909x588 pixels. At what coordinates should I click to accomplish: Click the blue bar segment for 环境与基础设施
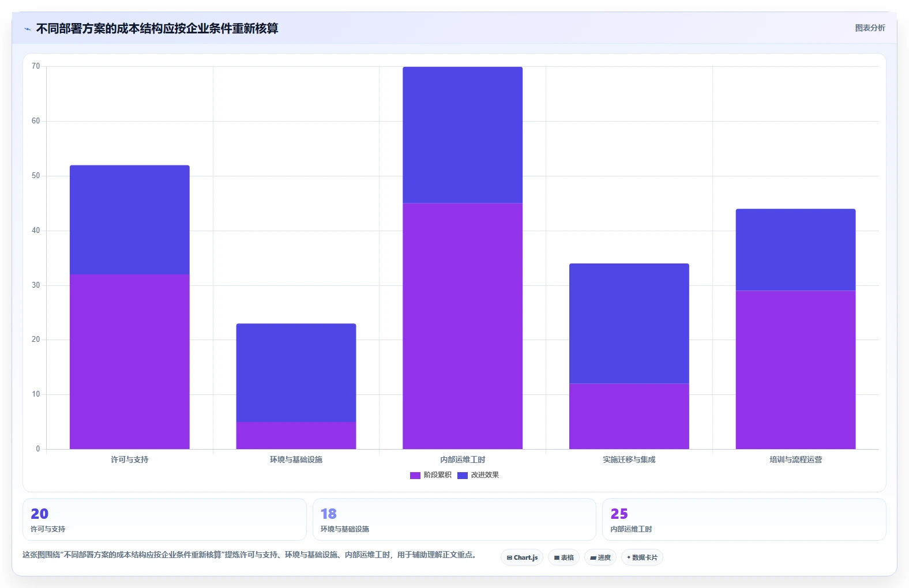point(296,373)
